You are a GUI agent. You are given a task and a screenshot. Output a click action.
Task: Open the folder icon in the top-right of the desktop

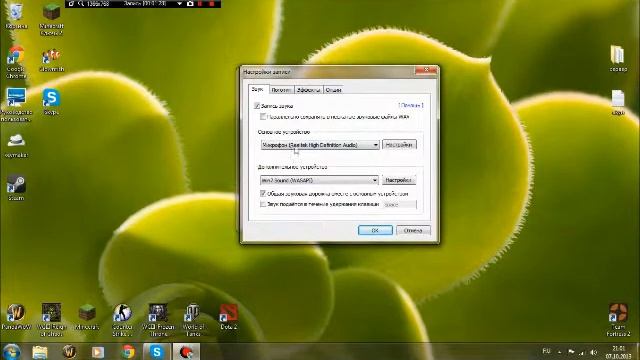(x=618, y=59)
